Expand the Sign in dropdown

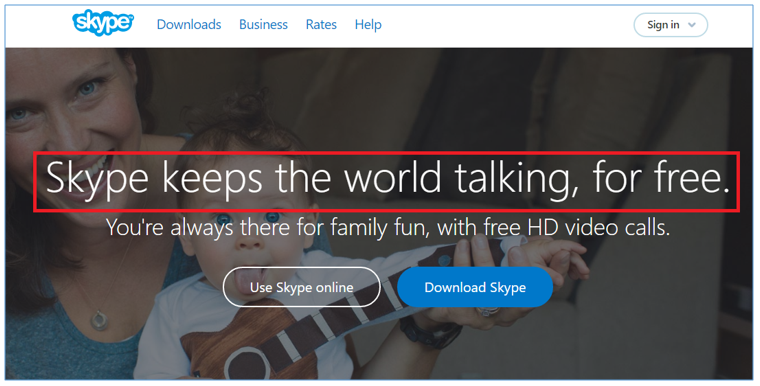(x=671, y=25)
